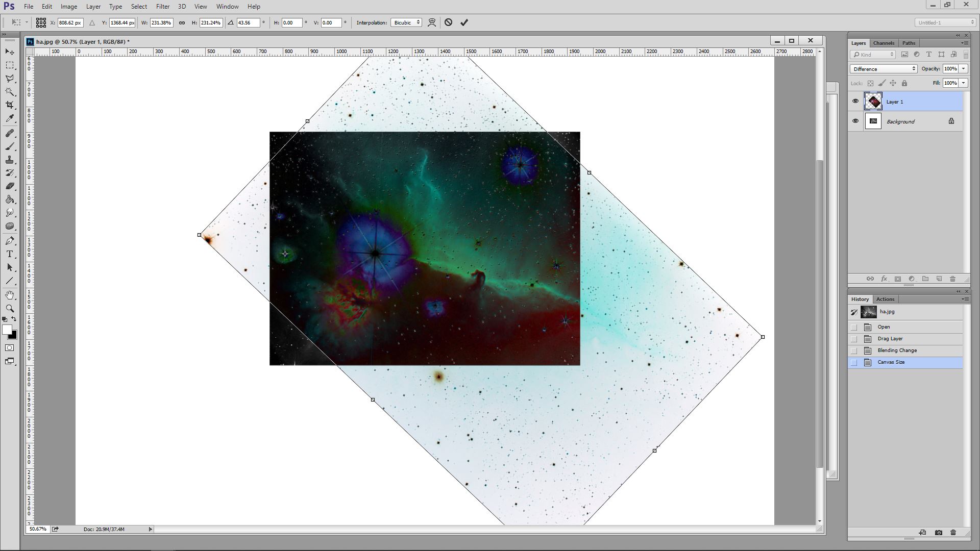This screenshot has width=980, height=551.
Task: Click the add layer style fx icon
Action: coord(884,279)
